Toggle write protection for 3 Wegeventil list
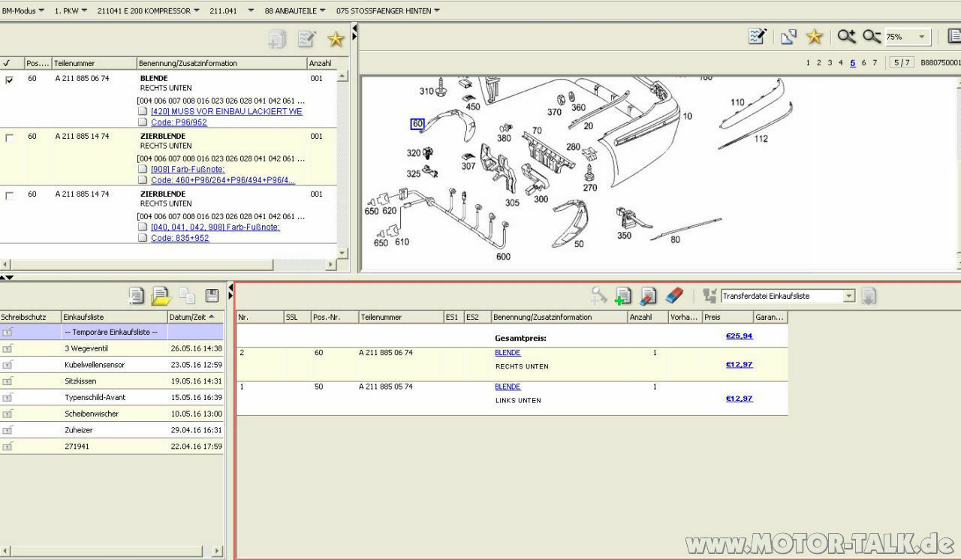961x560 pixels. [8, 348]
